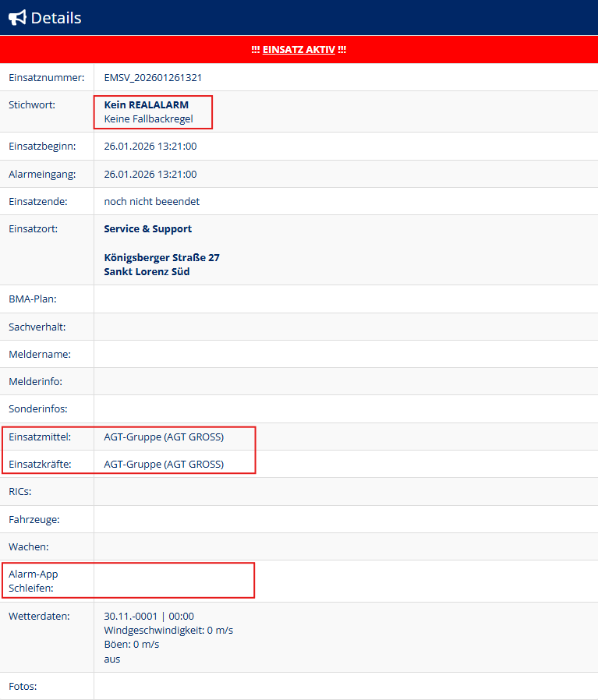The width and height of the screenshot is (598, 700).
Task: Click the Einsatzmittel AGT-Gruppe value
Action: pyautogui.click(x=164, y=437)
